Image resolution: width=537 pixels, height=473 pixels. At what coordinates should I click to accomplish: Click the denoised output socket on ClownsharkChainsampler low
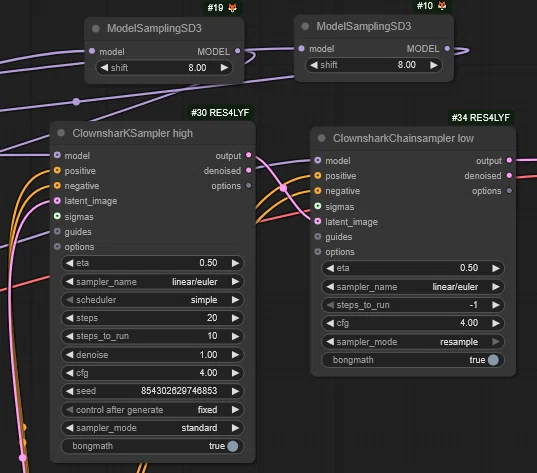click(x=509, y=175)
